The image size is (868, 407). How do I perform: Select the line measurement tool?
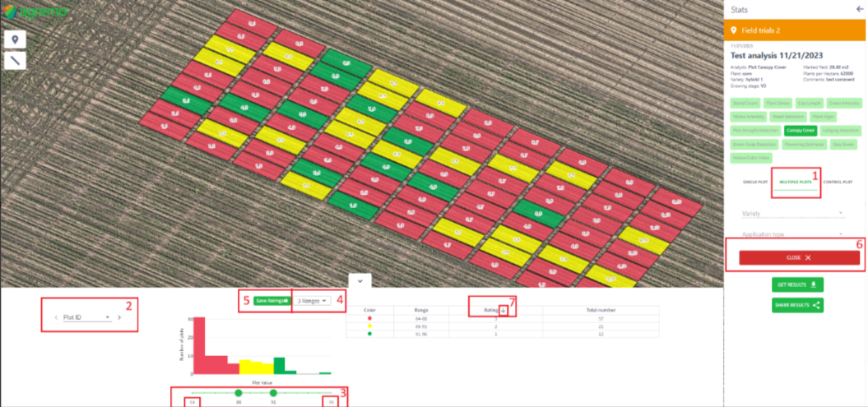pyautogui.click(x=15, y=60)
